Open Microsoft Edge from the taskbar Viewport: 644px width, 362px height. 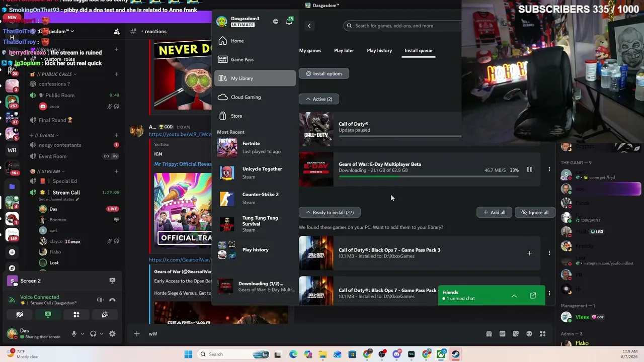[293, 354]
